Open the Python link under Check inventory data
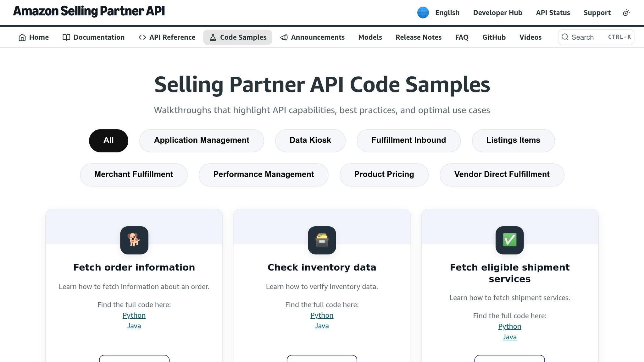The width and height of the screenshot is (644, 362). tap(322, 315)
